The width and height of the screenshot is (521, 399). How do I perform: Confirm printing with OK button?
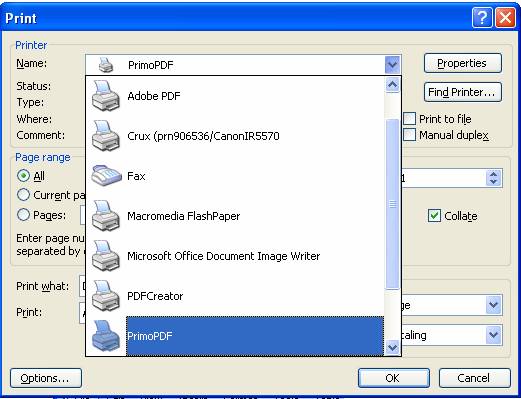tap(394, 378)
